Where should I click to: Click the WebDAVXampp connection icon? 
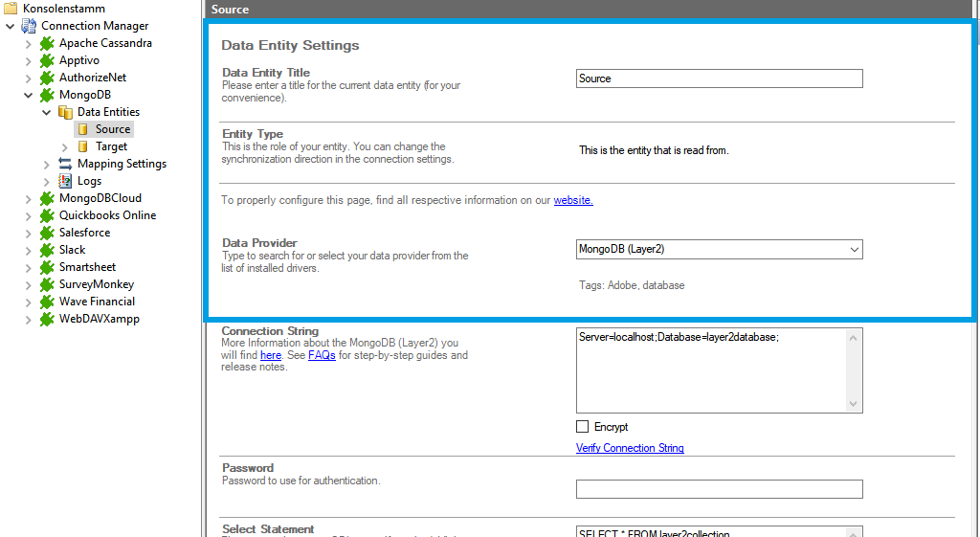click(x=47, y=319)
